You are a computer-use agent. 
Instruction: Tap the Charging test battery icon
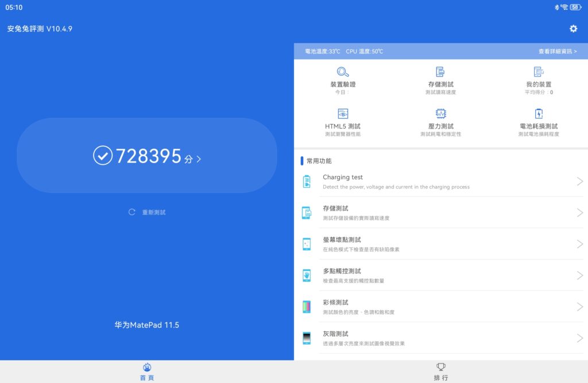(x=307, y=182)
